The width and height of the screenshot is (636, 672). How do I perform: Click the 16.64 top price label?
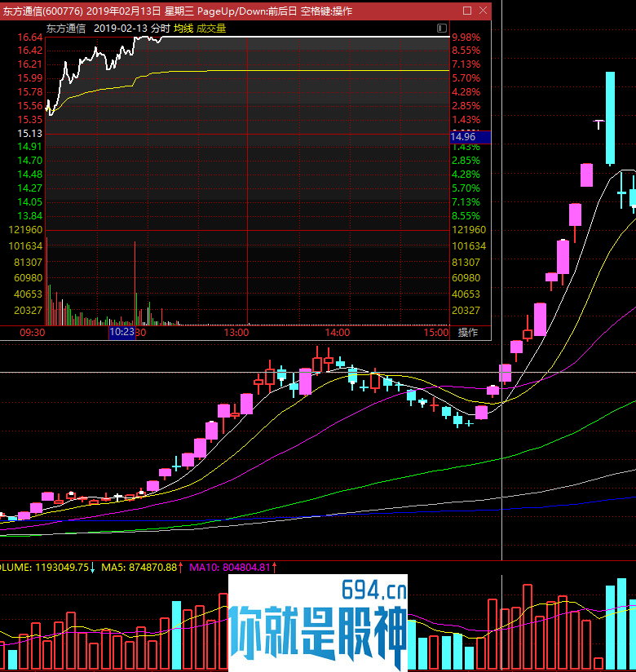[x=30, y=38]
